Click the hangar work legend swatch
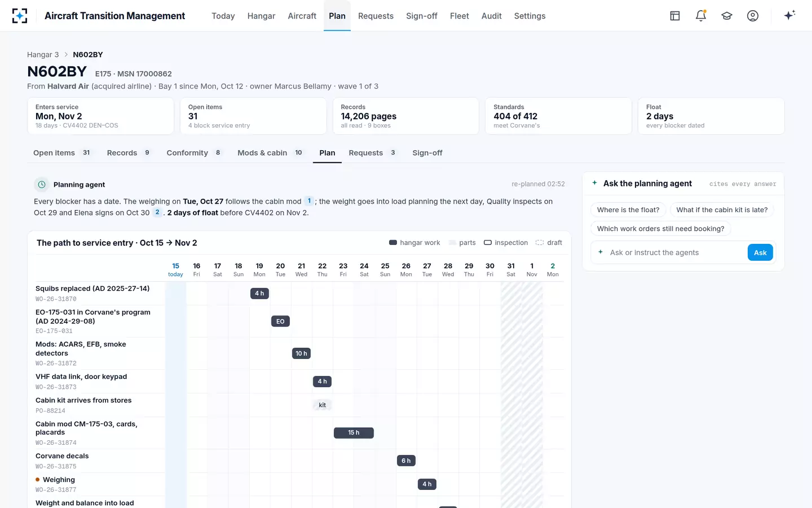The height and width of the screenshot is (508, 812). pos(393,243)
